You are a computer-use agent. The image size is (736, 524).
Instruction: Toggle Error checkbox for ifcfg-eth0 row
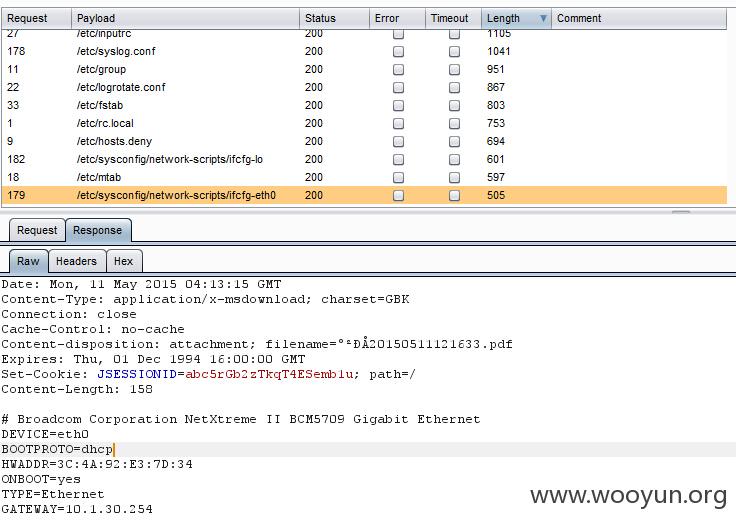[x=399, y=195]
